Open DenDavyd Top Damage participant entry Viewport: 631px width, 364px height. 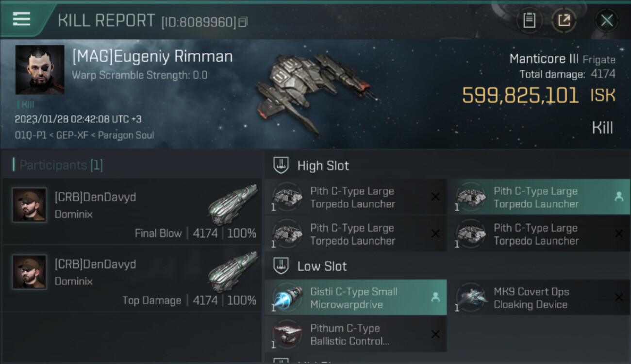tap(132, 278)
